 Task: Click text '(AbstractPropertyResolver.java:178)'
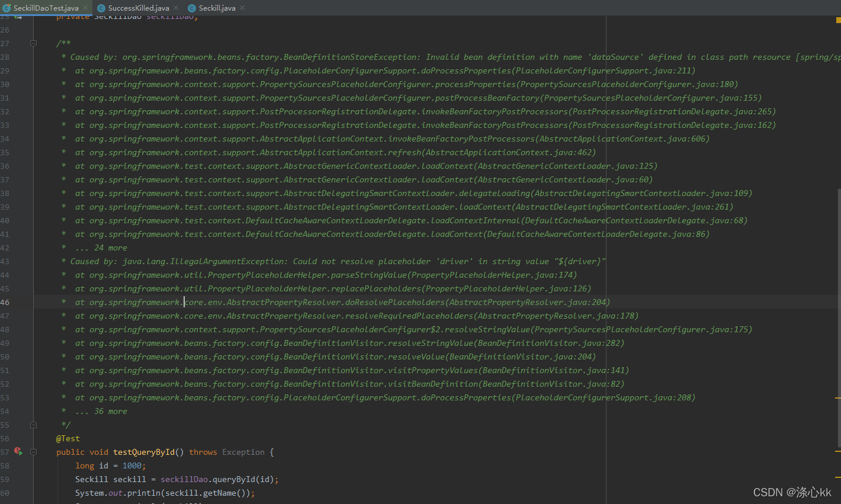point(556,316)
